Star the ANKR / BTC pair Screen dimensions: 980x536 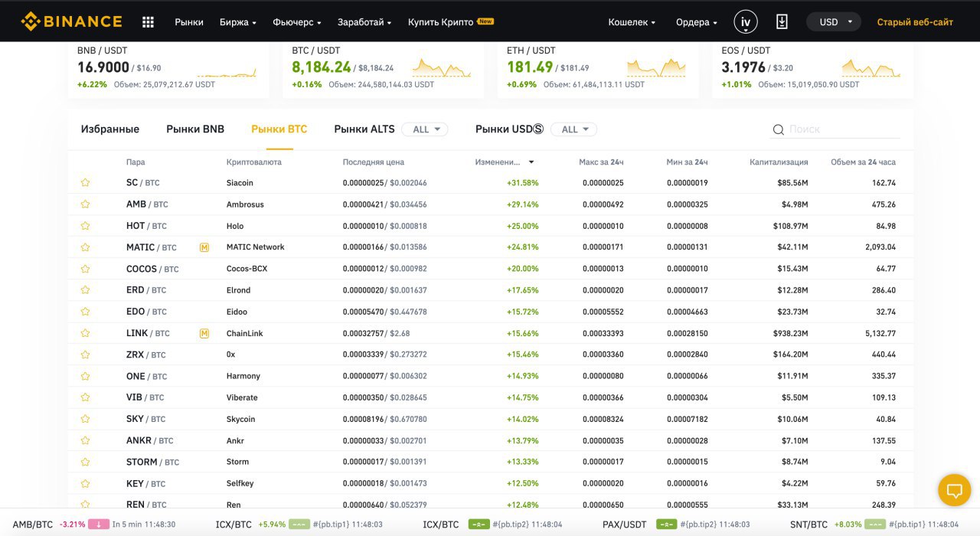coord(86,440)
